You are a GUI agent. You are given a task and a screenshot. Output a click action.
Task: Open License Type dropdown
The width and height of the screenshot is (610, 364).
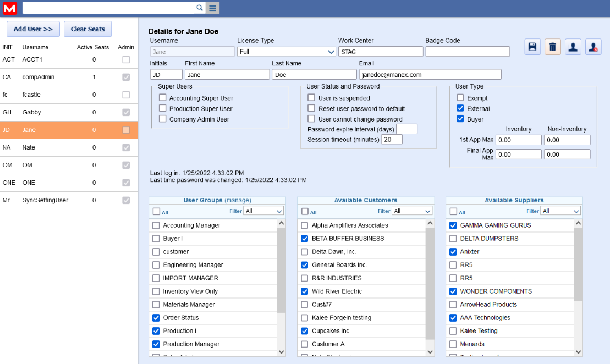coord(287,51)
